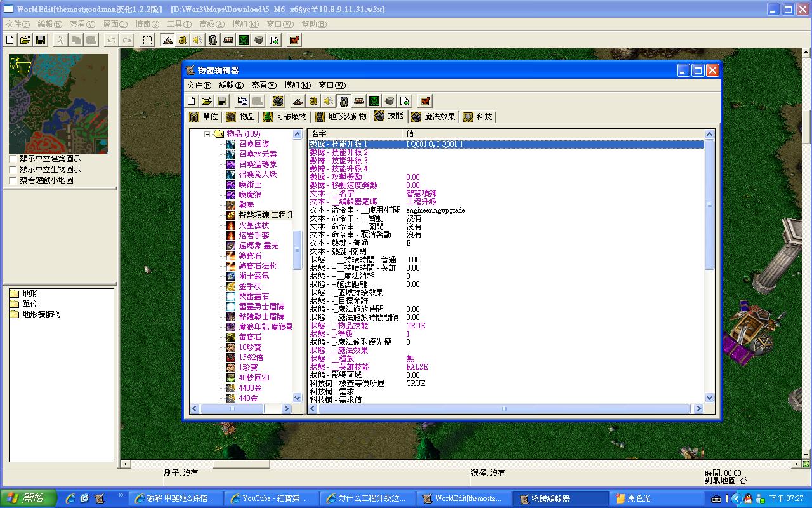Select 閃雷靈石 in ability tree
The image size is (812, 508).
click(x=254, y=297)
